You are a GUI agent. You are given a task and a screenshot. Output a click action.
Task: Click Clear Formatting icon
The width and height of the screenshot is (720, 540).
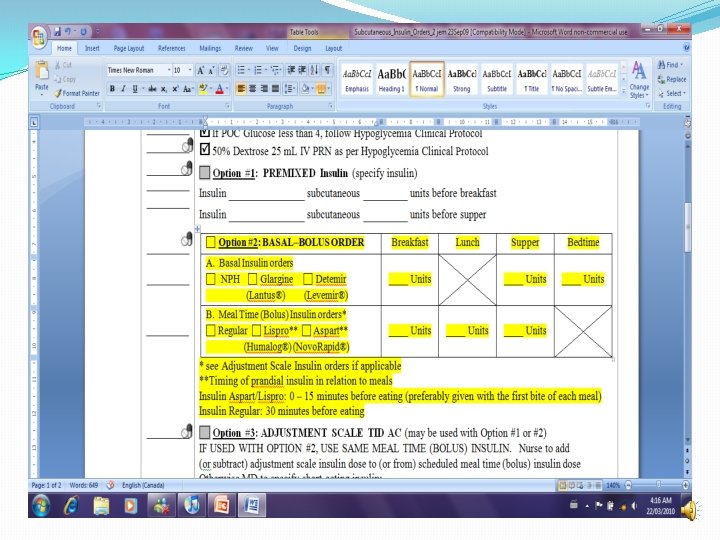(x=224, y=70)
